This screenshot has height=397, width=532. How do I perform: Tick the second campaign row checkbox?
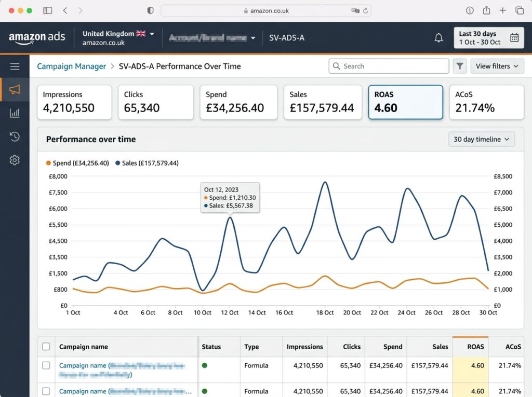[46, 391]
